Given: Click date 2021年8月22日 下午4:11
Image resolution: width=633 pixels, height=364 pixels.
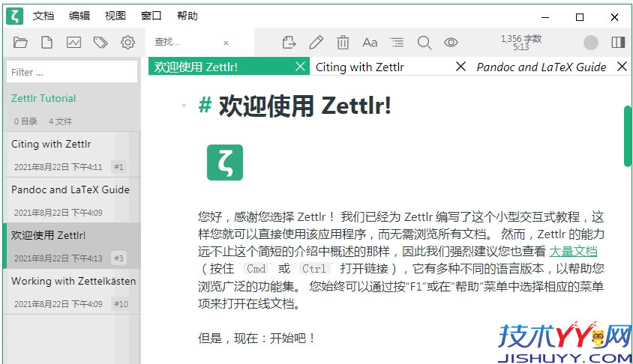Looking at the screenshot, I should point(58,167).
